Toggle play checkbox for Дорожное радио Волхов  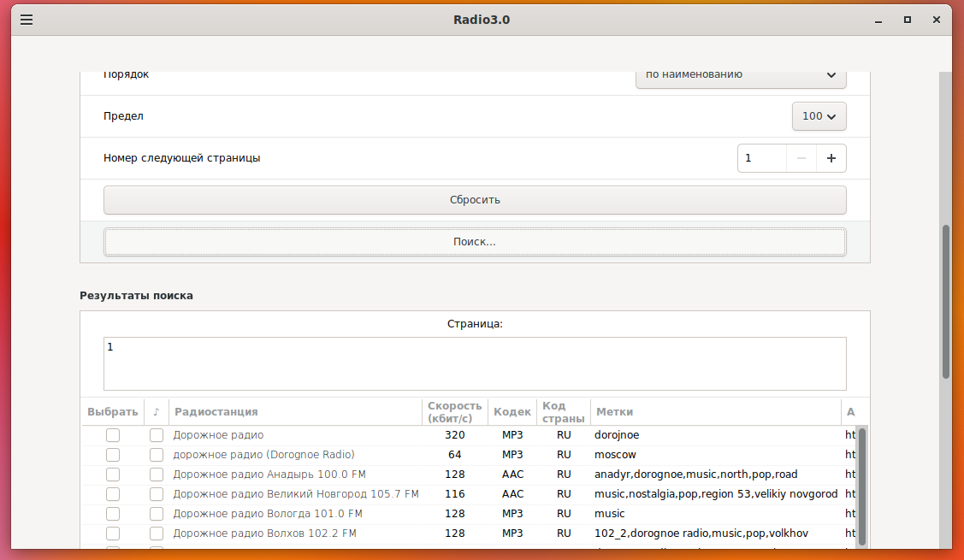(157, 533)
